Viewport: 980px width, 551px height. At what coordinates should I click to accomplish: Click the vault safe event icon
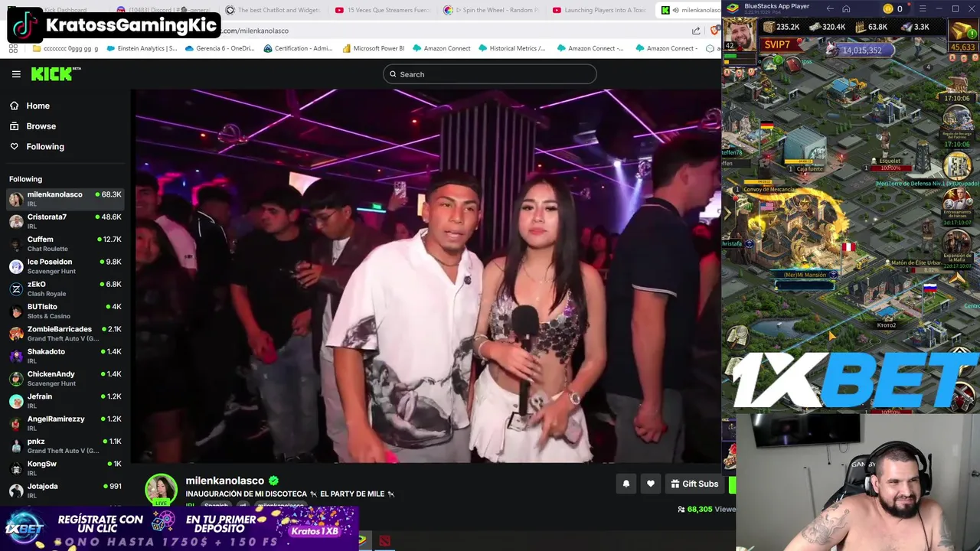pyautogui.click(x=957, y=165)
